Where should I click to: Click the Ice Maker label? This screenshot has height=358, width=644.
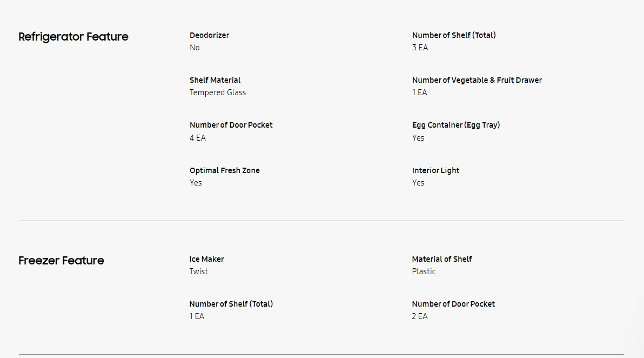click(206, 259)
